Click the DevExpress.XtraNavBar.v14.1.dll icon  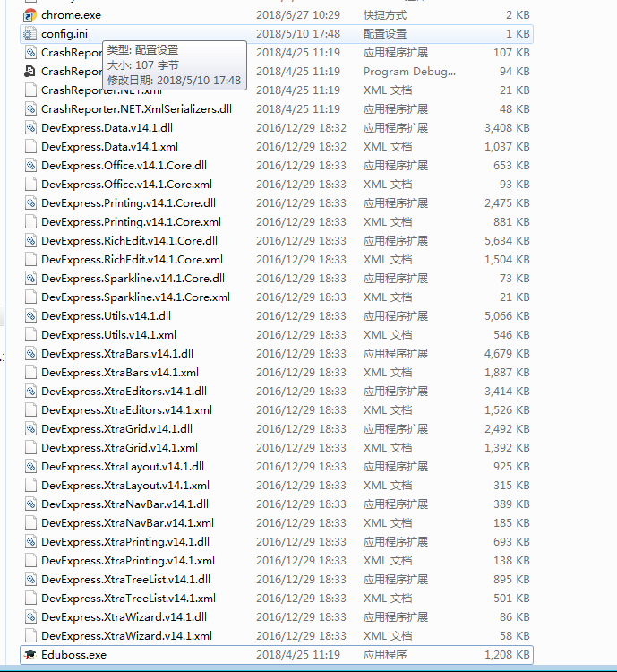pyautogui.click(x=30, y=504)
